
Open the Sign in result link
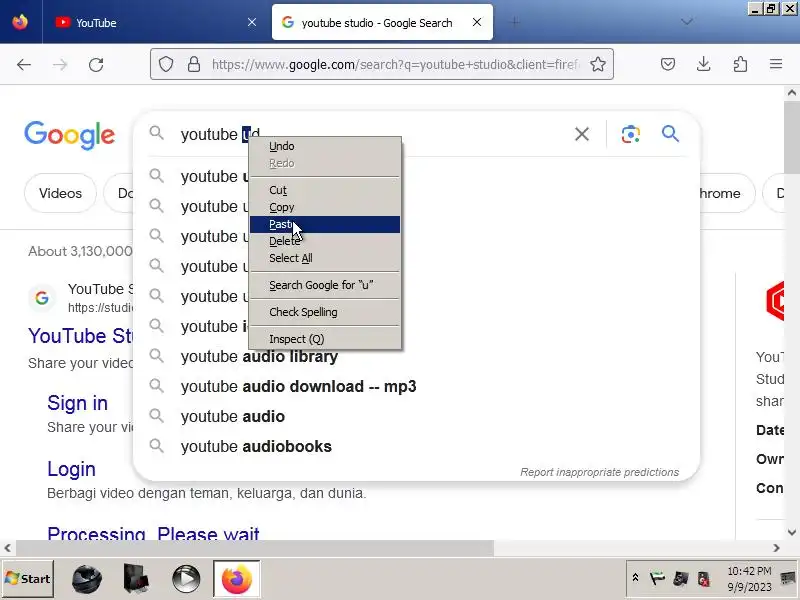78,403
